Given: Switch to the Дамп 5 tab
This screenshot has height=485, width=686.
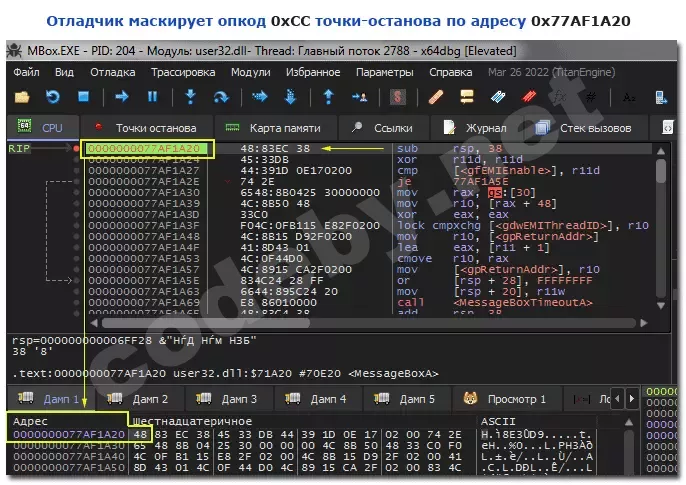Looking at the screenshot, I should coord(406,399).
